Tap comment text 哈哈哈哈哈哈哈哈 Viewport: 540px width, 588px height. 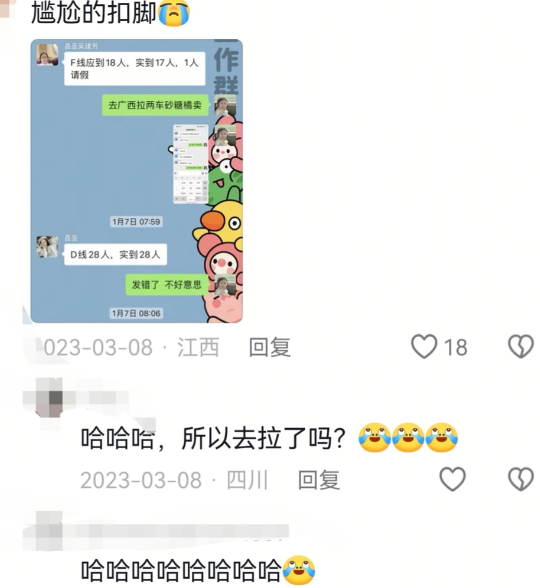pos(182,570)
